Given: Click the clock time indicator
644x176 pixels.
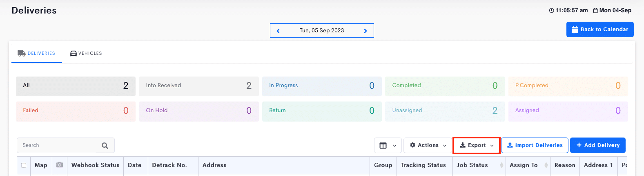Looking at the screenshot, I should coord(568,10).
